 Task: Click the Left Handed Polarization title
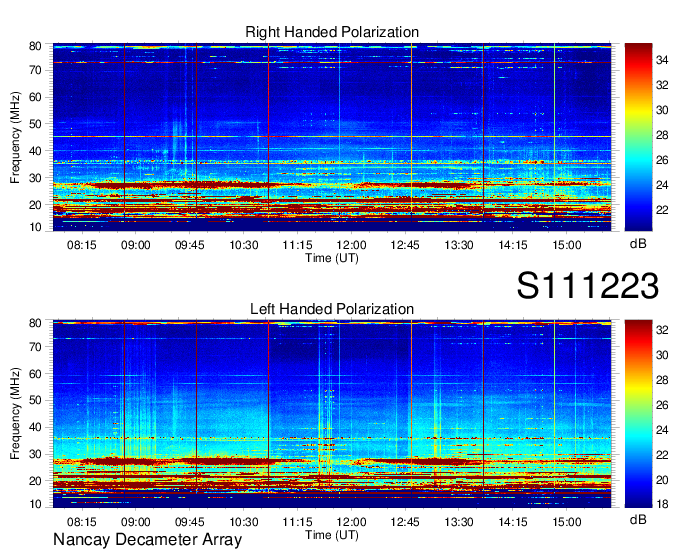click(332, 309)
